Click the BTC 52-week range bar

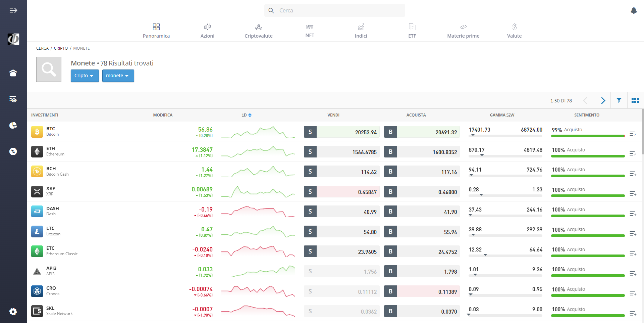pos(505,136)
